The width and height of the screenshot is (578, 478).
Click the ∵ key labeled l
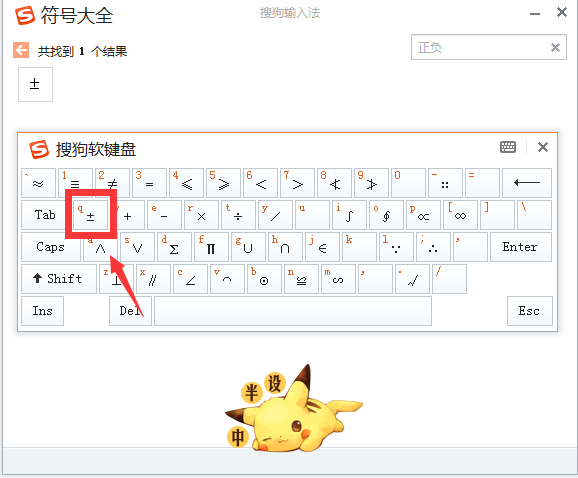(397, 247)
